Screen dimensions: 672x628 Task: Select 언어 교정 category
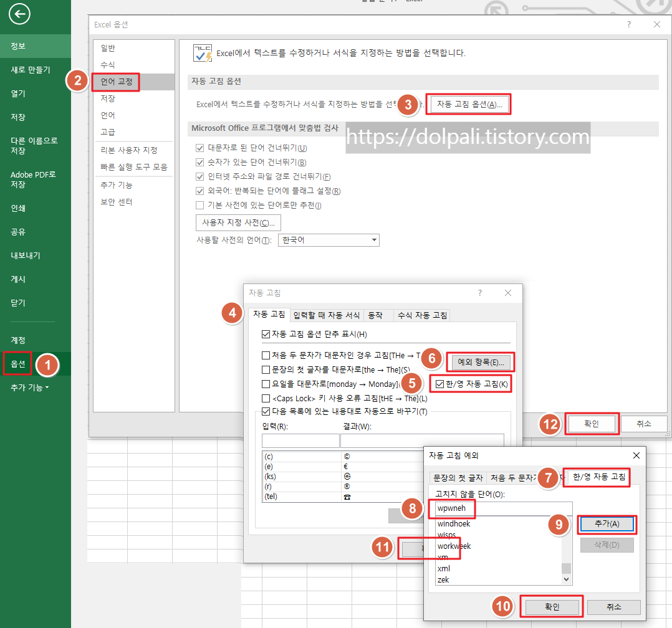[x=133, y=82]
